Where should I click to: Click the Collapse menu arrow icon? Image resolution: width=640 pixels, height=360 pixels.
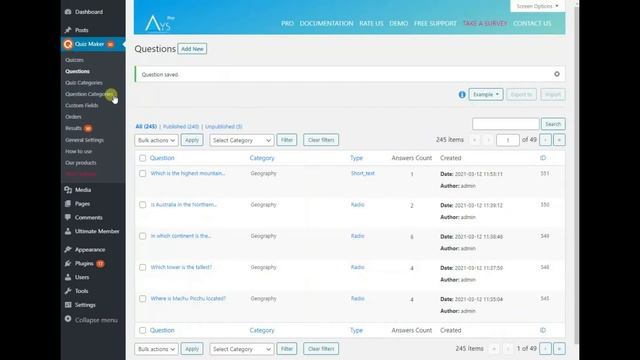68,319
